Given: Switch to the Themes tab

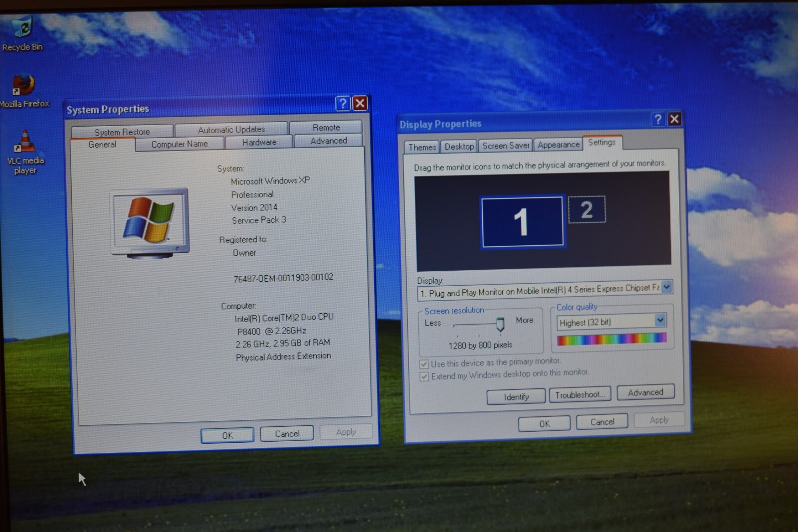Looking at the screenshot, I should pyautogui.click(x=422, y=147).
